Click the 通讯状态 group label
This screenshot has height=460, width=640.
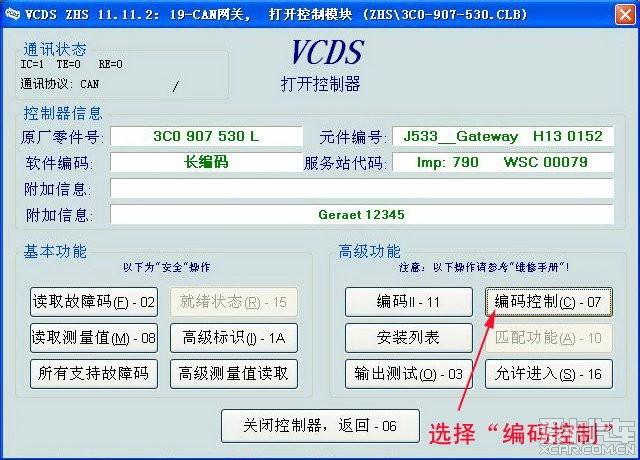pyautogui.click(x=55, y=49)
